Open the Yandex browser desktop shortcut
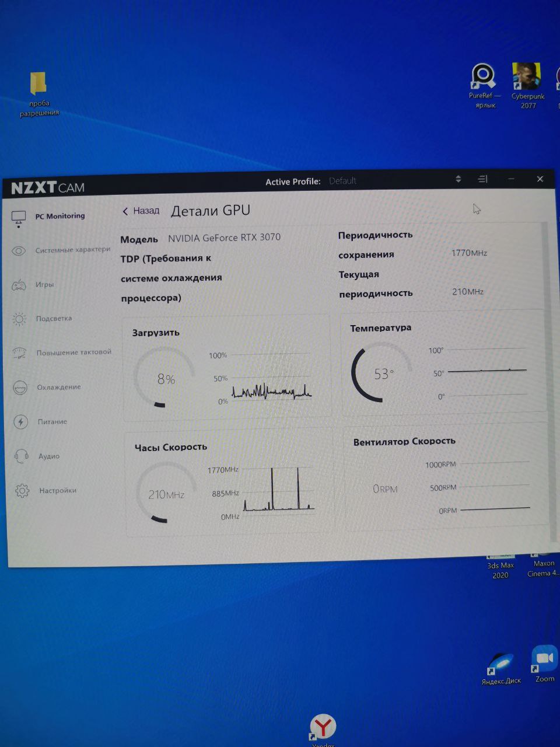Viewport: 560px width, 747px height. tap(323, 729)
